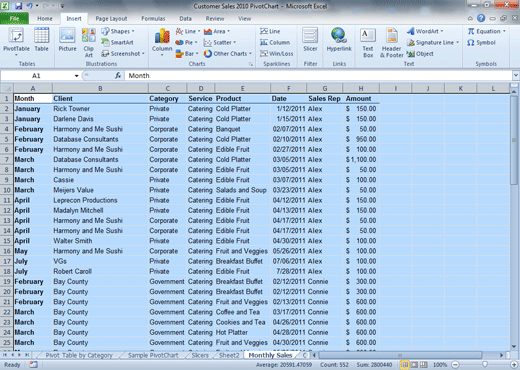Insert a PivotTable
The width and height of the screenshot is (520, 370).
click(16, 41)
